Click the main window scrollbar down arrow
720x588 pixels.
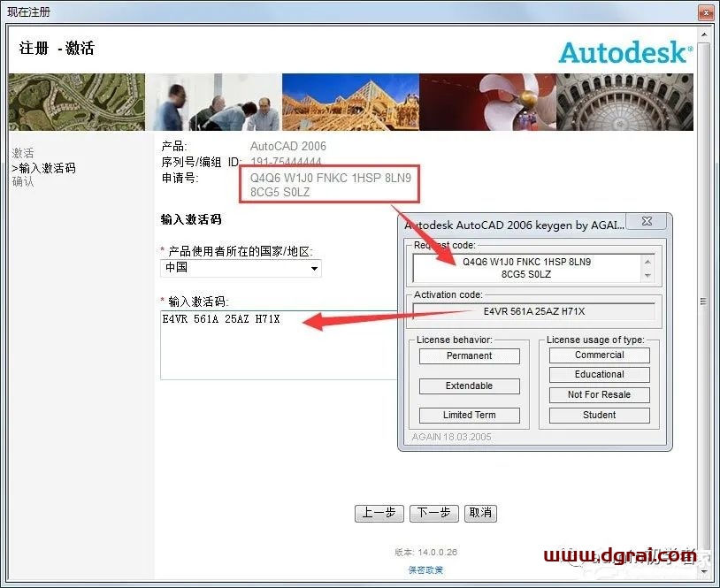[704, 571]
